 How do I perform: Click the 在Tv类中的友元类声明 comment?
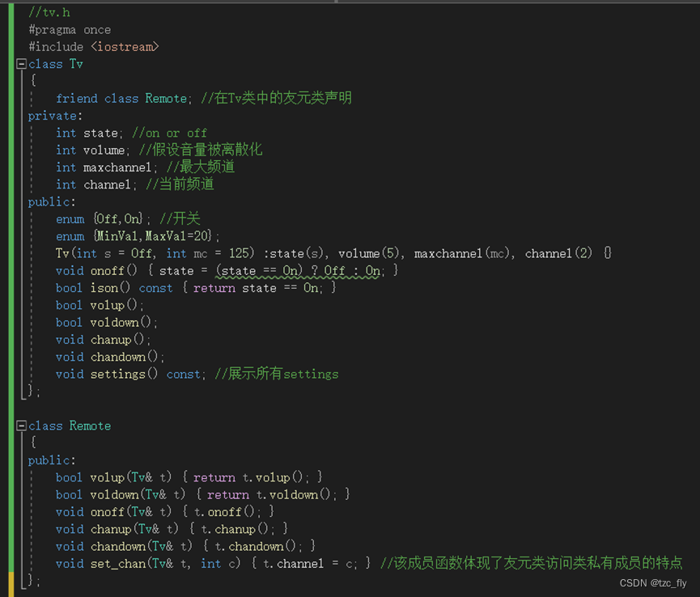tap(276, 98)
